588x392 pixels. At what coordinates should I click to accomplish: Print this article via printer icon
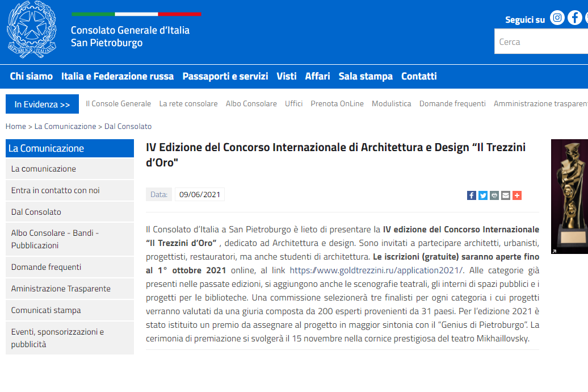494,195
